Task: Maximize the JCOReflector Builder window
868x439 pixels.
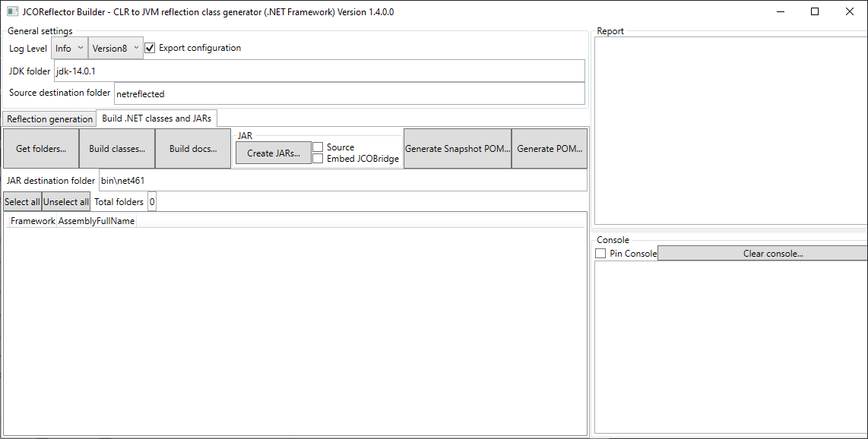Action: click(815, 11)
